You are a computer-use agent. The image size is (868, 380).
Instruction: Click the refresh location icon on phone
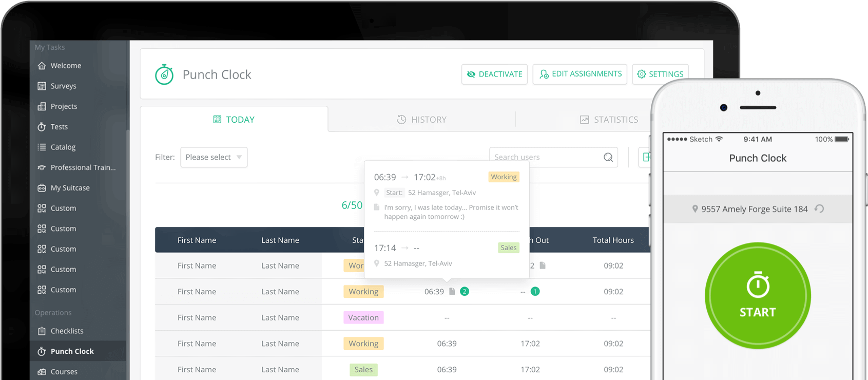coord(820,208)
